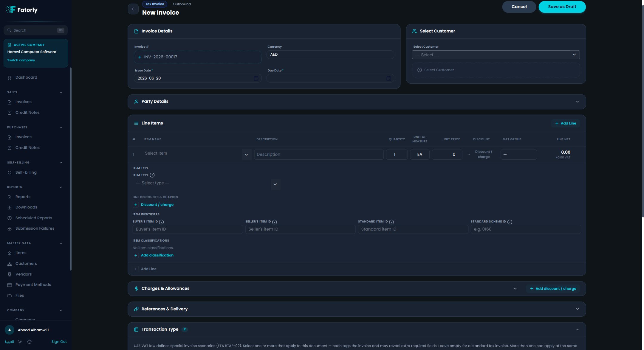Click the back arrow next to New Invoice
Viewport: 644px width, 350px height.
point(133,9)
